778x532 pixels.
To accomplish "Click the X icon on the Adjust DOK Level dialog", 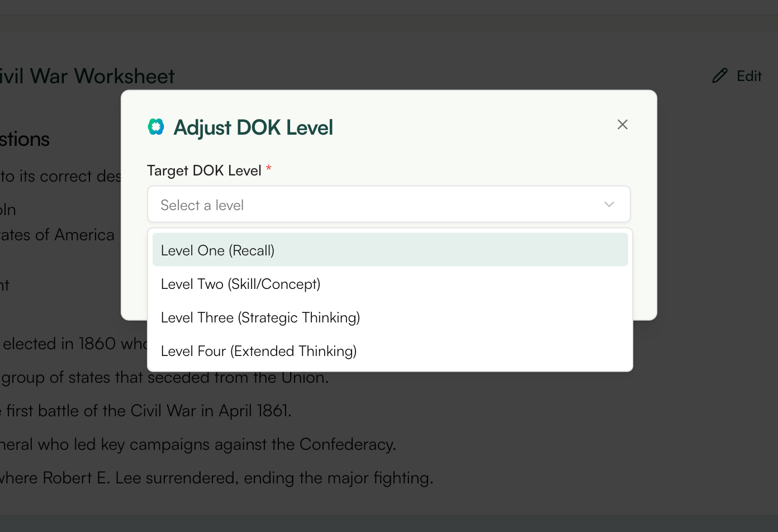I will coord(622,124).
